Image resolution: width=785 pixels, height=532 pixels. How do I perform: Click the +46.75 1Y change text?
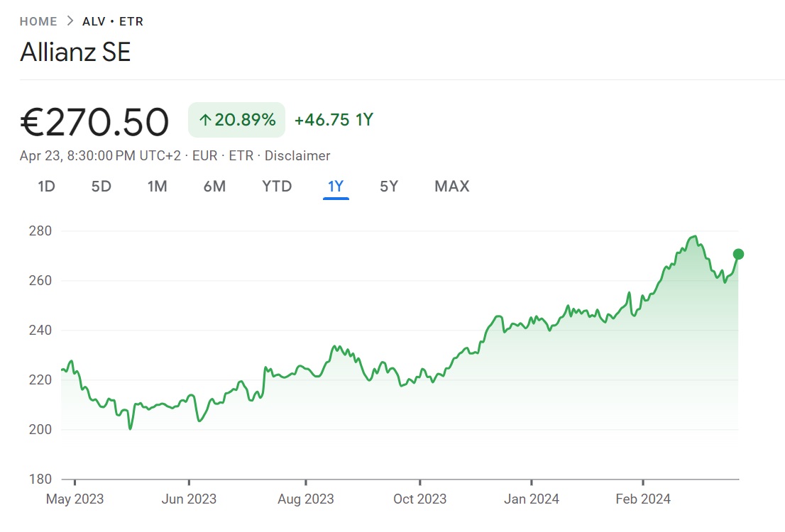[334, 120]
